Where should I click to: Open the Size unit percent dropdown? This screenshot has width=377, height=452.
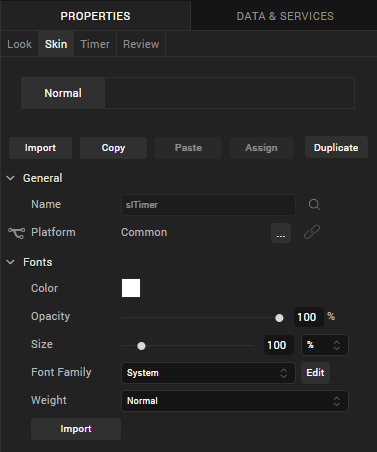coord(325,345)
